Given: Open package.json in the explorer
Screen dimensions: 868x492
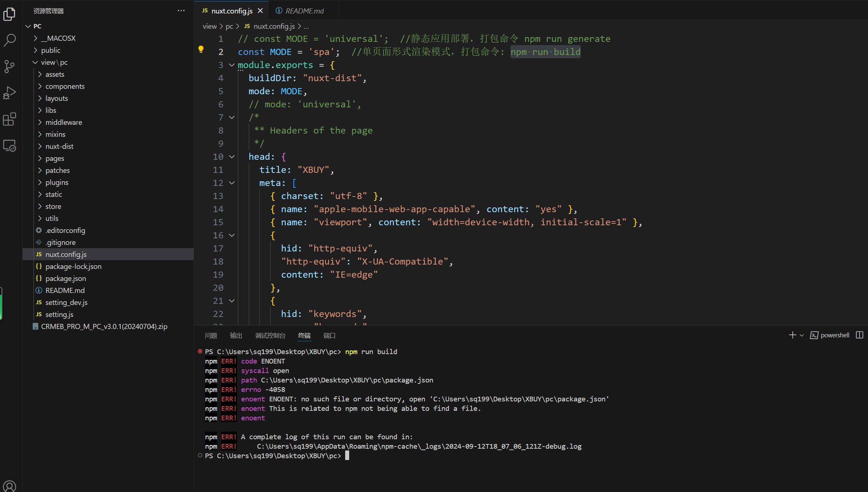Looking at the screenshot, I should (x=108, y=278).
